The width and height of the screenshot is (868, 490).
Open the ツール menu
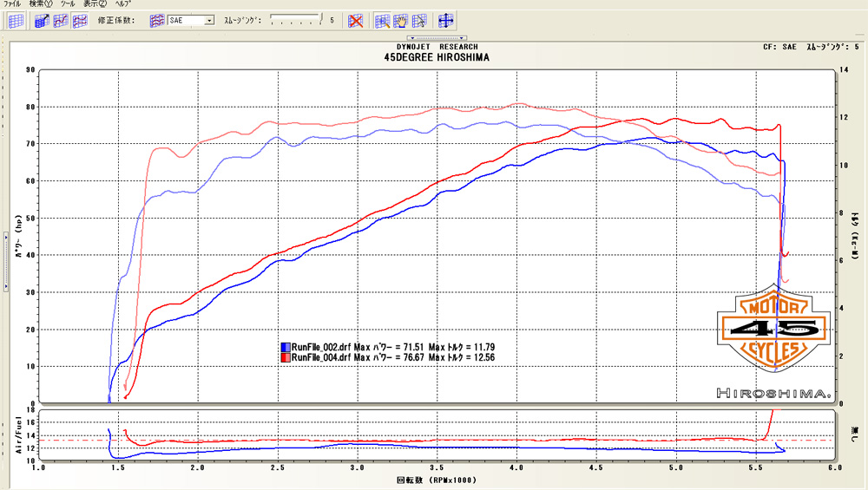[68, 4]
